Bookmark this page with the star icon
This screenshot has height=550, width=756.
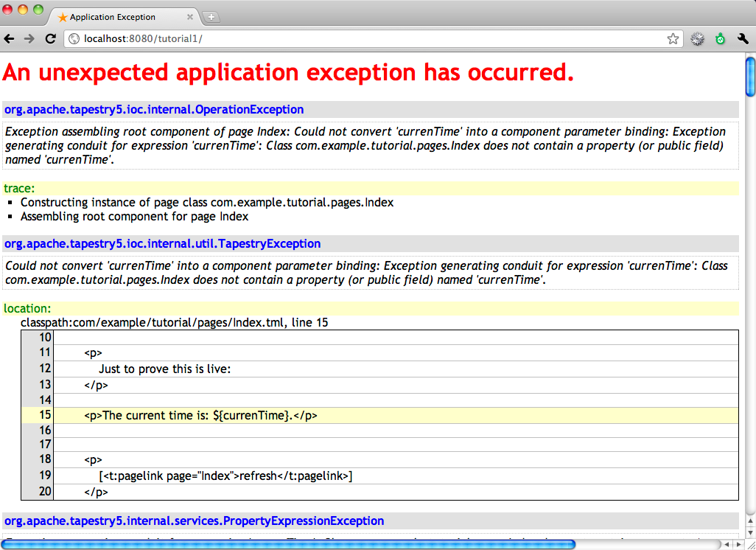(673, 39)
